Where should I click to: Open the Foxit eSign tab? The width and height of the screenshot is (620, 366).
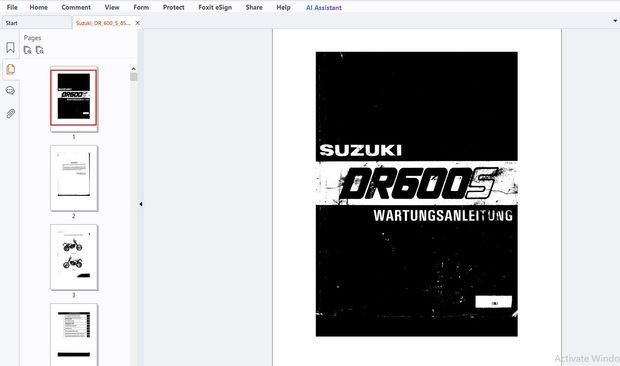click(x=215, y=7)
